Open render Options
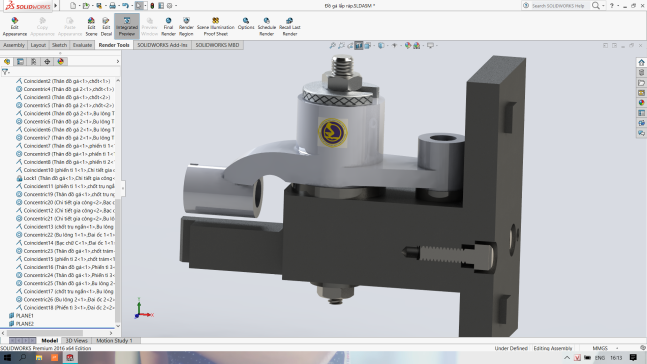Screen dimensions: 647x364 point(246,24)
